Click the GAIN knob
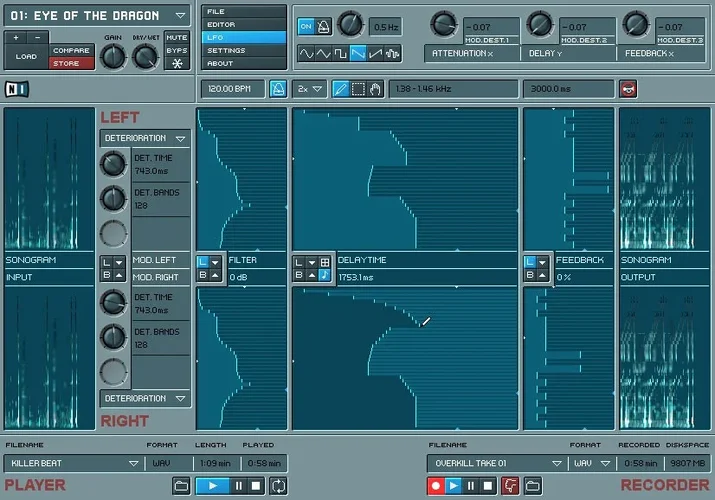The image size is (715, 500). 113,57
